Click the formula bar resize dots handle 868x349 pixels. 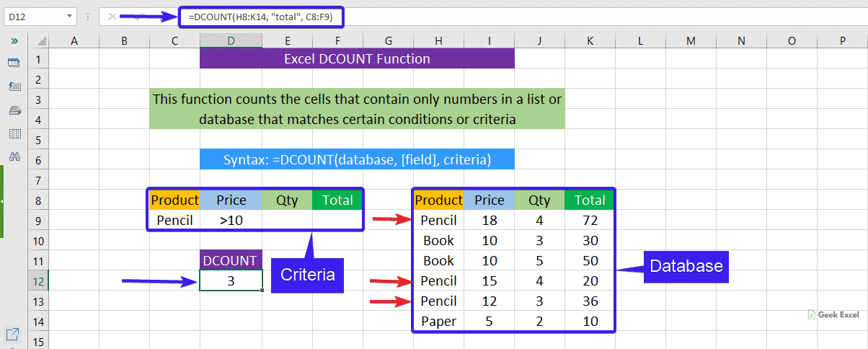click(x=89, y=16)
